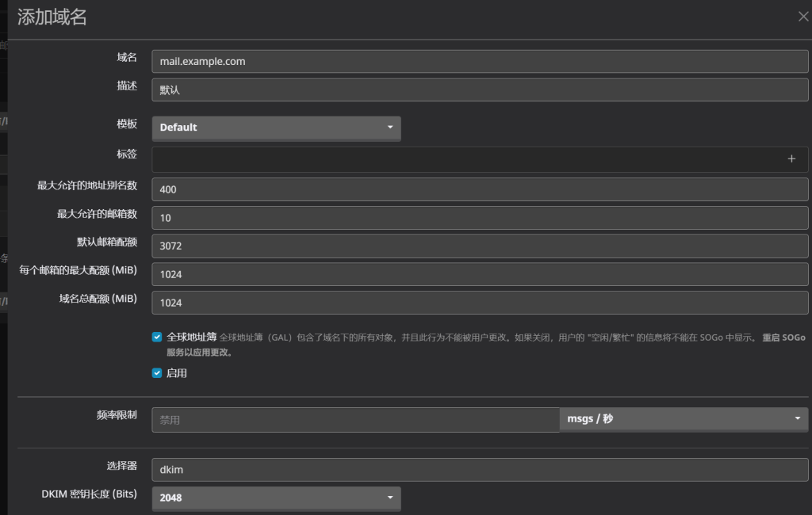Image resolution: width=812 pixels, height=515 pixels.
Task: Expand the msgs / 秒 rate unit dropdown
Action: pos(684,419)
